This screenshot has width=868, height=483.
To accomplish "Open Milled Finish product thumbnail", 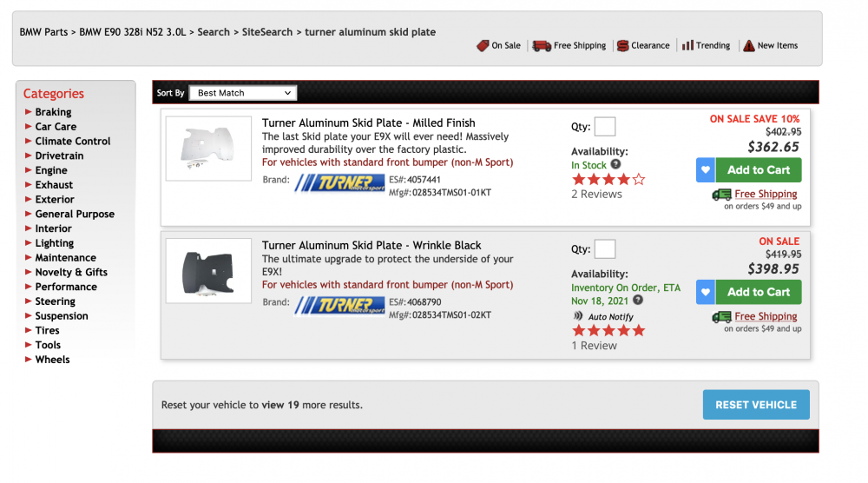I will coord(208,149).
